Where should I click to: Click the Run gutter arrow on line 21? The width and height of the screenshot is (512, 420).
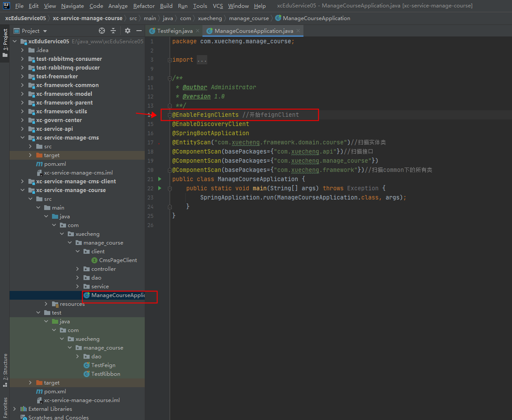pyautogui.click(x=159, y=178)
